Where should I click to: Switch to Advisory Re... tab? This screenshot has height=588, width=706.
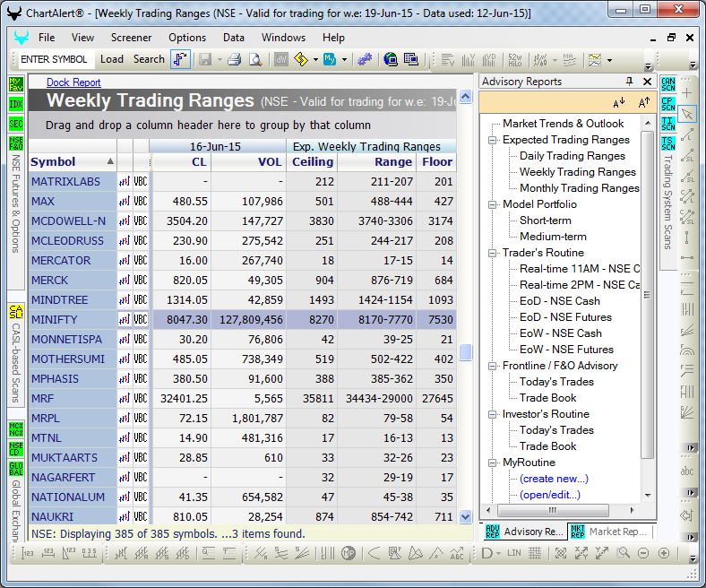[x=524, y=532]
